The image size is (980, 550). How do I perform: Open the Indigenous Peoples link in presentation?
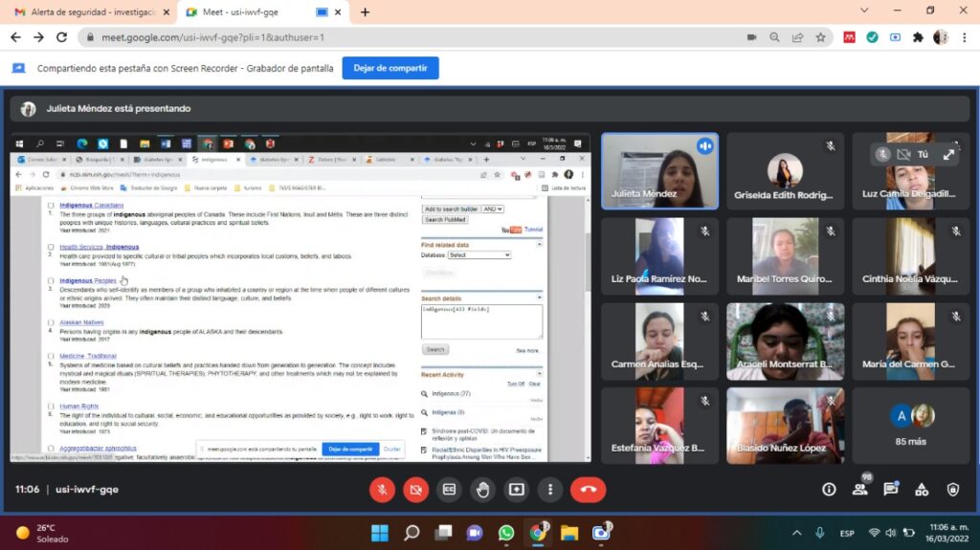87,280
